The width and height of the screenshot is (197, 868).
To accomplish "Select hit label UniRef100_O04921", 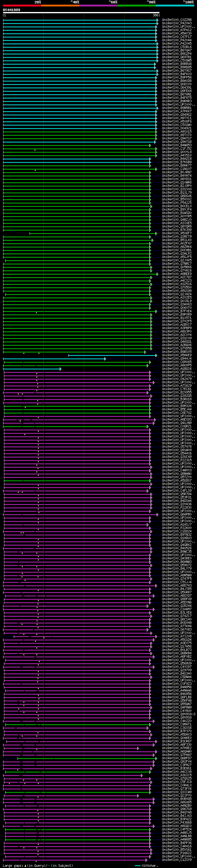I will (x=177, y=128).
